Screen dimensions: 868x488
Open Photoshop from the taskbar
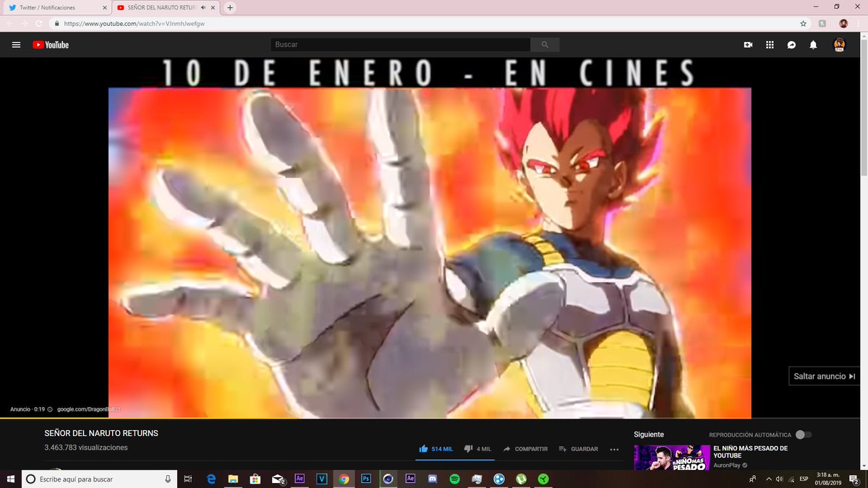pos(366,479)
